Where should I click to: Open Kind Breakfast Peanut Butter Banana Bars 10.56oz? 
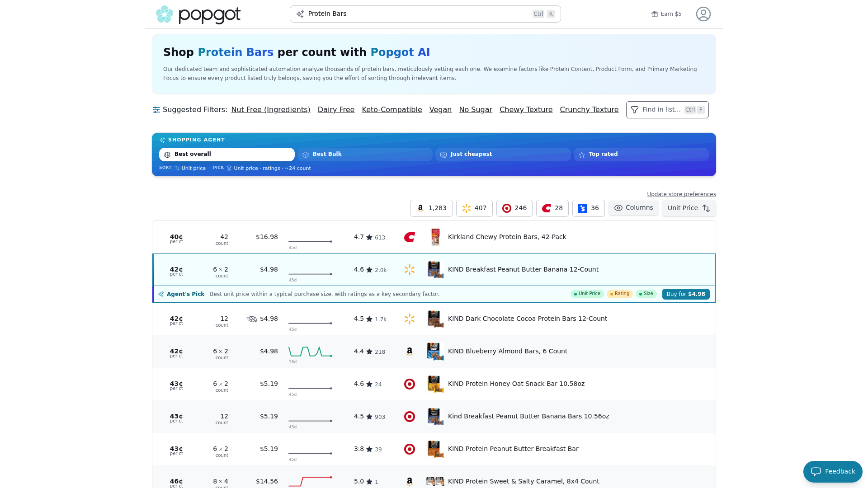[528, 417]
